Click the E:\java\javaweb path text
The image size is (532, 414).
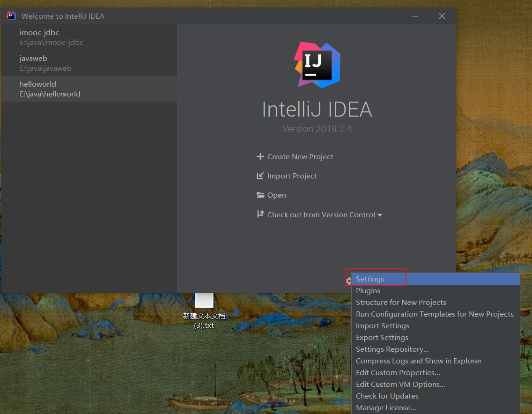pos(45,68)
